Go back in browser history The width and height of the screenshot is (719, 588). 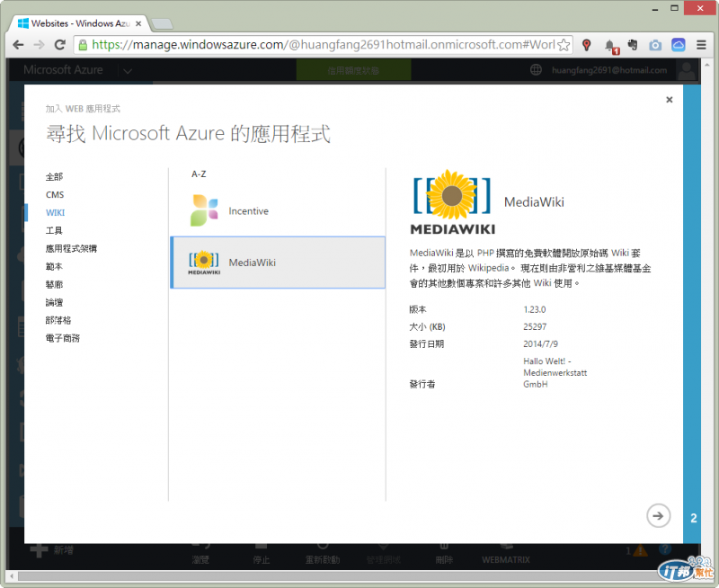click(18, 45)
